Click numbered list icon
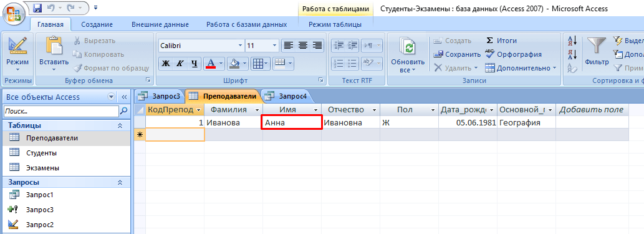 point(339,63)
